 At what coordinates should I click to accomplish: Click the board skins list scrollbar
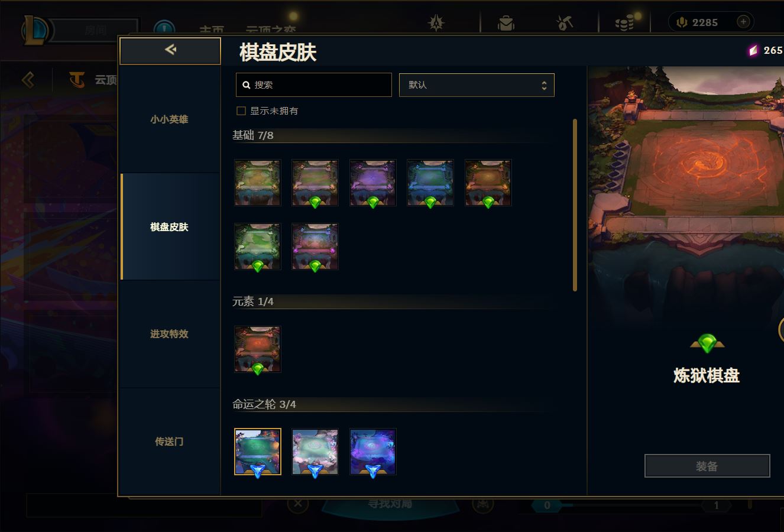coord(575,205)
